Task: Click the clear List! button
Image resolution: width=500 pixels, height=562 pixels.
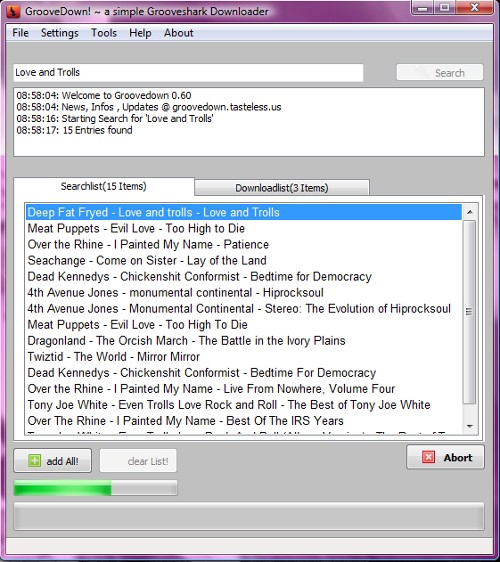Action: tap(138, 461)
